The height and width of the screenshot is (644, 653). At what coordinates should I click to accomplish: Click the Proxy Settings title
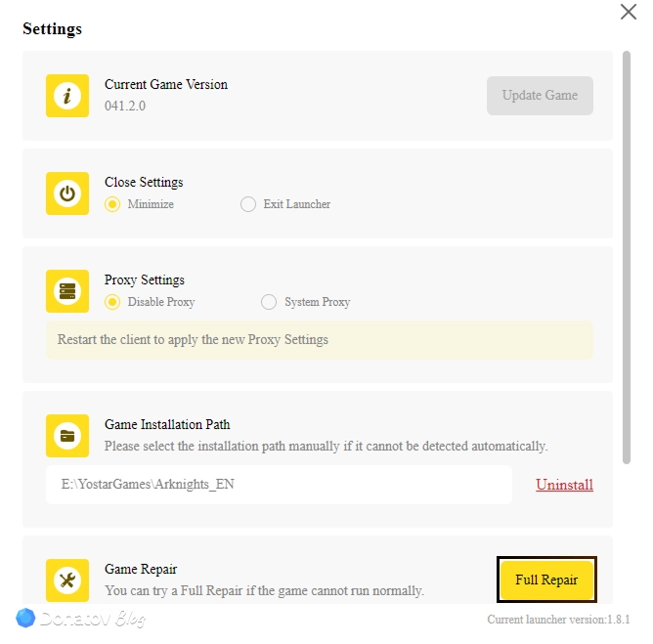pos(144,279)
